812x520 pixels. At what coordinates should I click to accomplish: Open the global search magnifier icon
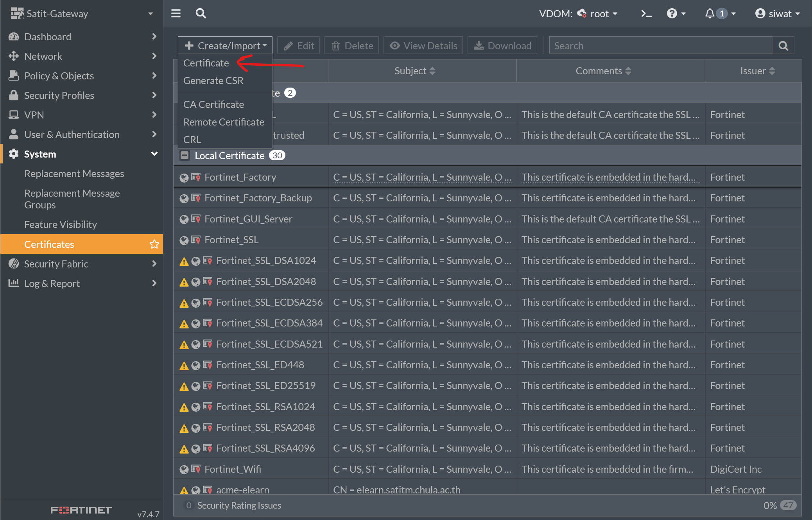coord(201,14)
